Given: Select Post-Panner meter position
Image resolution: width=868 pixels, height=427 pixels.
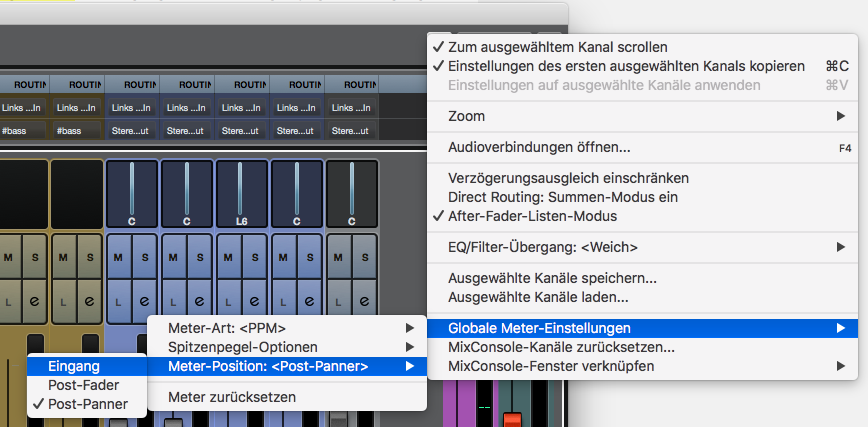Looking at the screenshot, I should coord(87,404).
